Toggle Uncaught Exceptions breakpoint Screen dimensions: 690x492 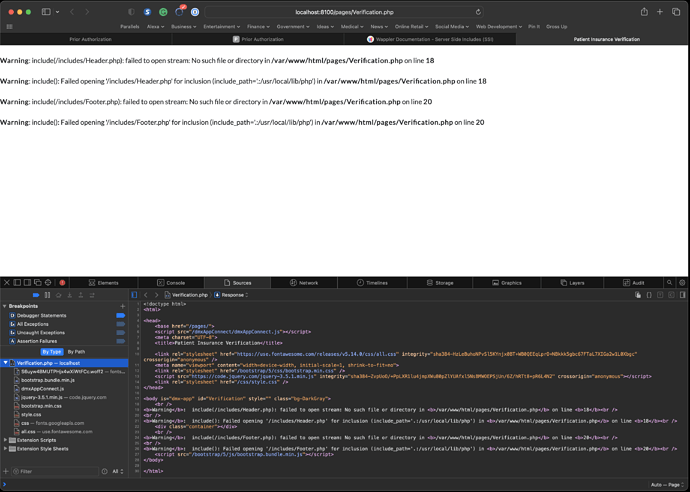click(x=120, y=333)
